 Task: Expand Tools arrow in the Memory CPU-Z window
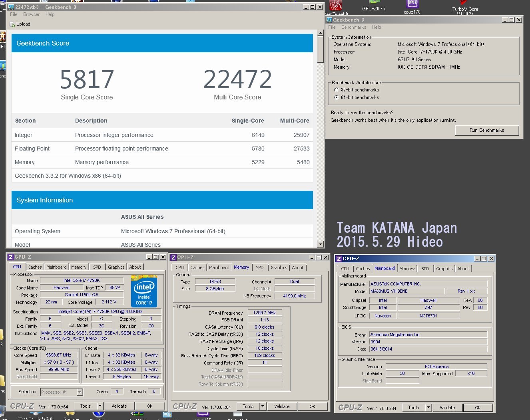[x=263, y=406]
